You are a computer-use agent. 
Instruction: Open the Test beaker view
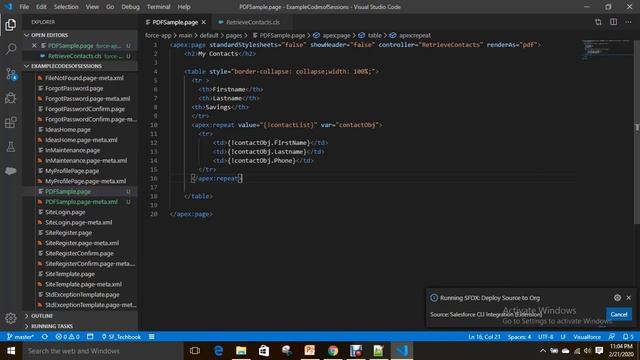point(11,147)
